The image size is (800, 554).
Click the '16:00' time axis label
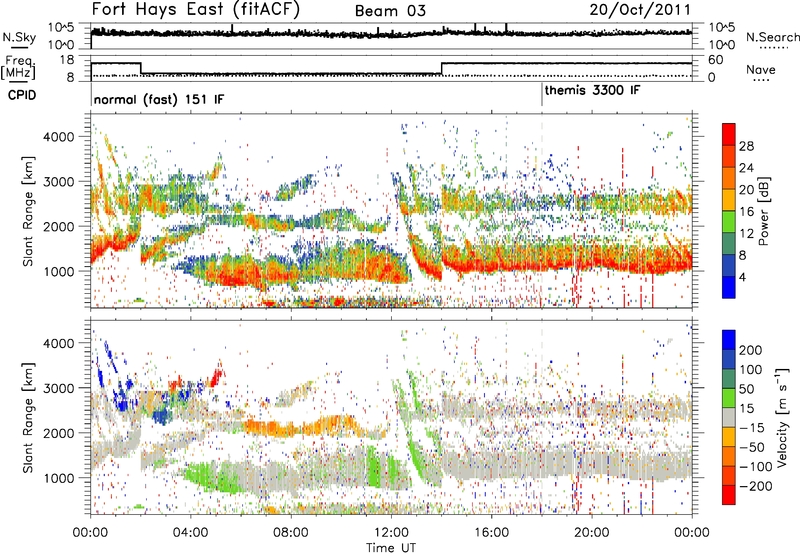point(491,533)
